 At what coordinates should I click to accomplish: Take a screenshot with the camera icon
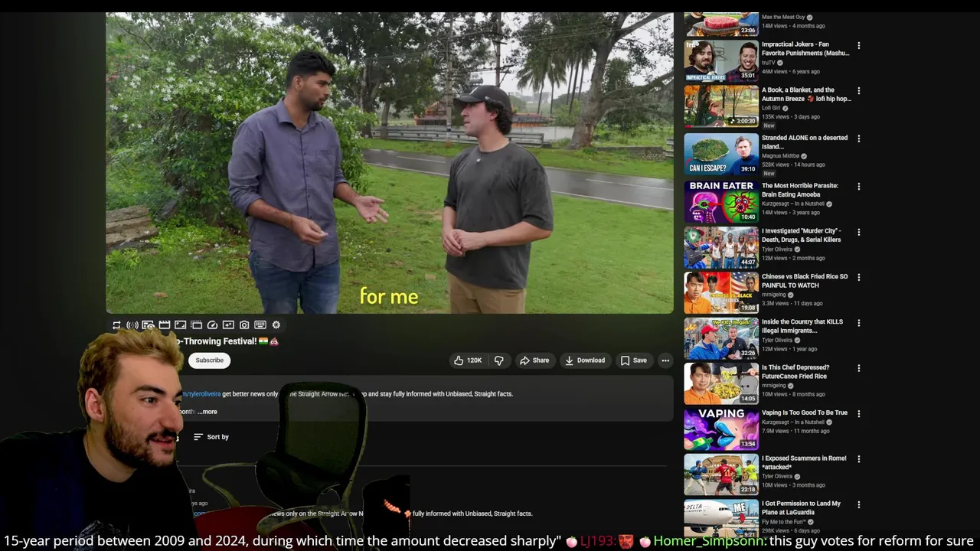(x=244, y=325)
